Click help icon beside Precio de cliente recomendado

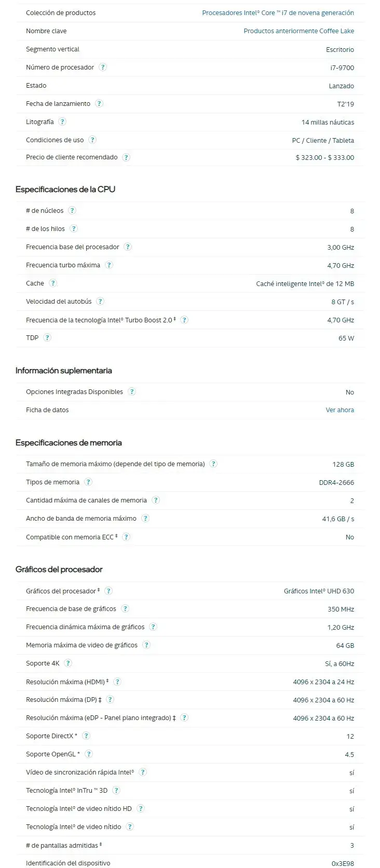[126, 157]
